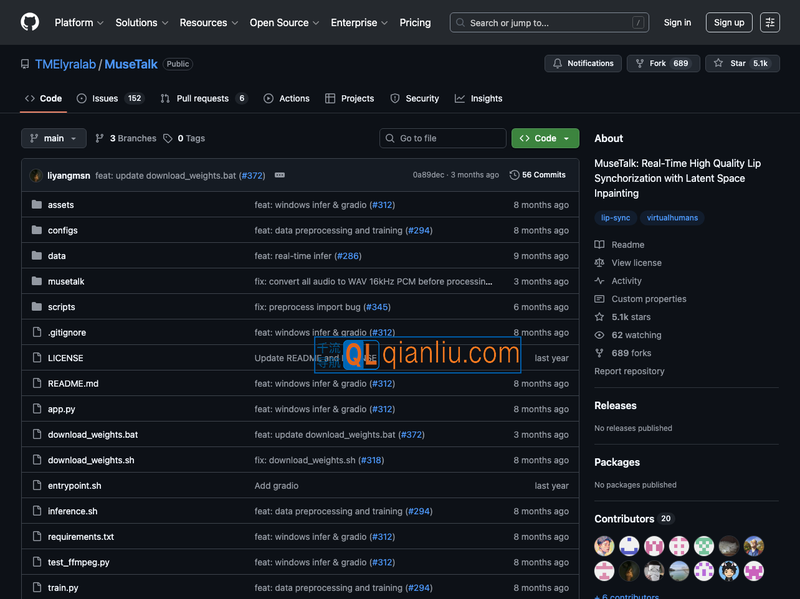Fork the MuseTalk repository
The width and height of the screenshot is (800, 599).
[x=662, y=63]
